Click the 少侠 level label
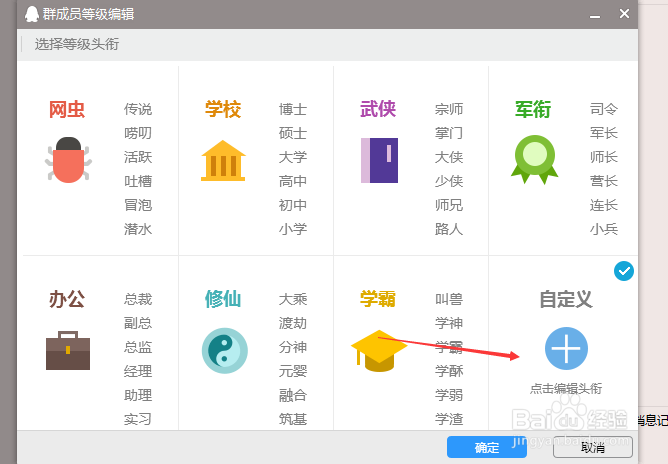Image resolution: width=668 pixels, height=464 pixels. (x=449, y=181)
